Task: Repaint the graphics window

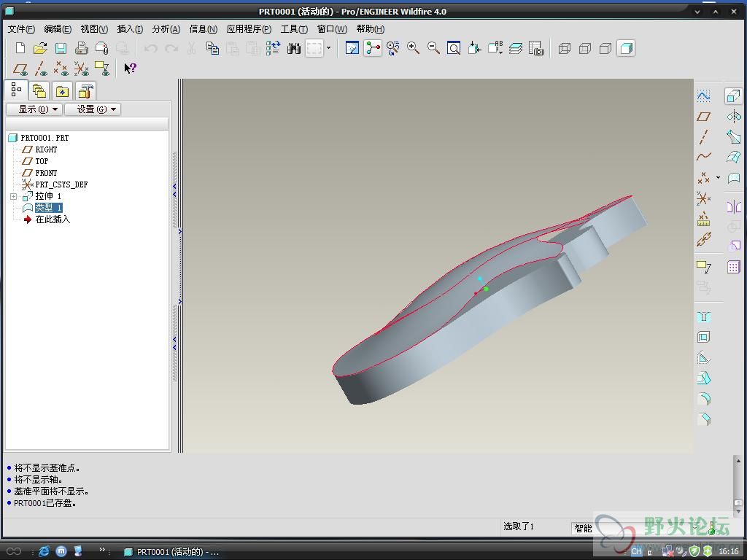Action: tap(352, 48)
